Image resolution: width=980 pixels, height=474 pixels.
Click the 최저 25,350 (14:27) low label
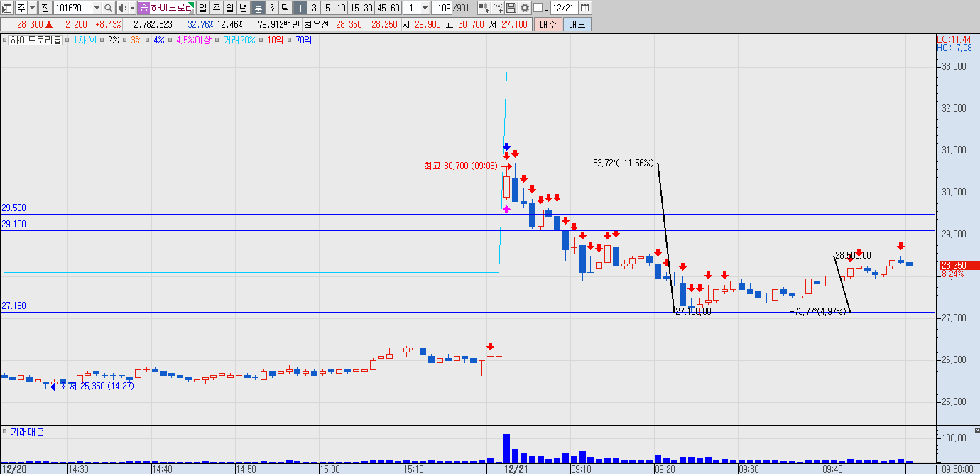click(97, 386)
